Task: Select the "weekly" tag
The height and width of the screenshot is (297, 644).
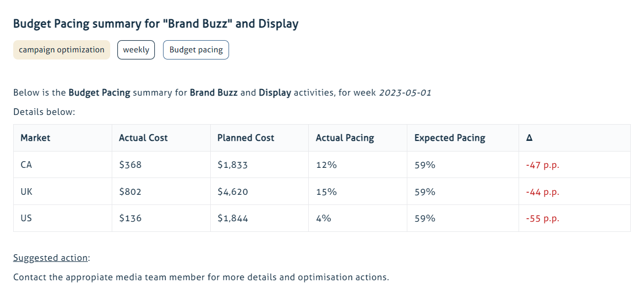Action: pos(136,50)
